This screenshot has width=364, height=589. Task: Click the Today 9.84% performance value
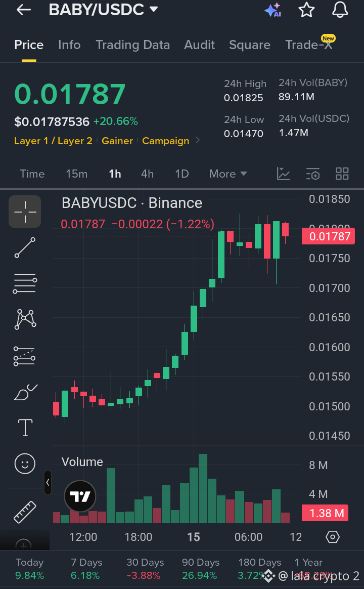[x=30, y=575]
